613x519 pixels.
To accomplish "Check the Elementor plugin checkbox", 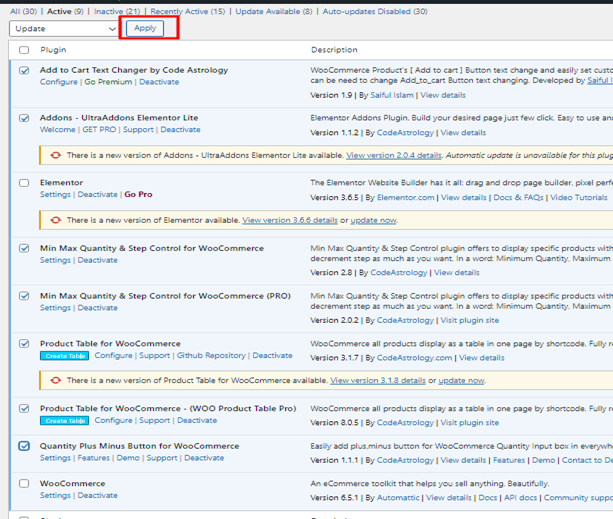I will [x=24, y=183].
